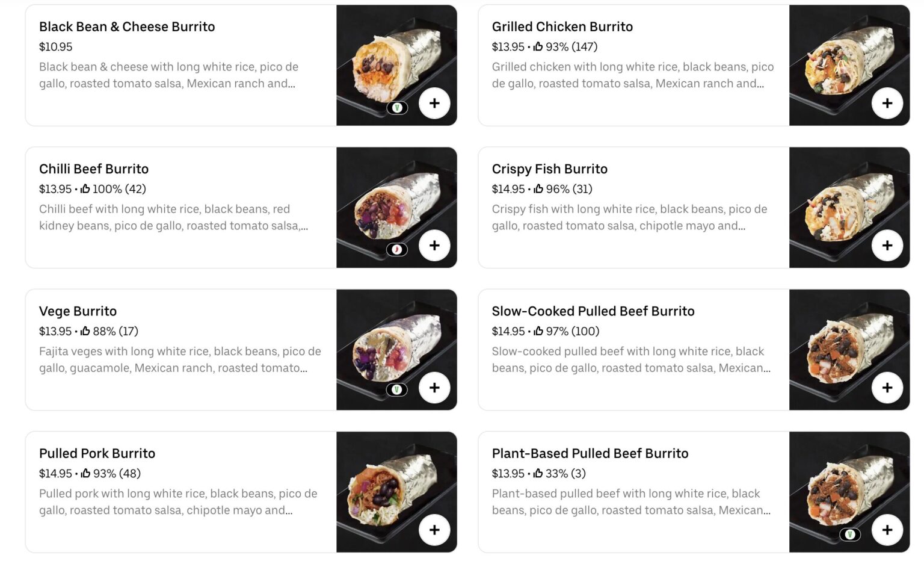The image size is (924, 564).
Task: Open the Slow-Cooked Pulled Beef Burrito item
Action: (593, 311)
